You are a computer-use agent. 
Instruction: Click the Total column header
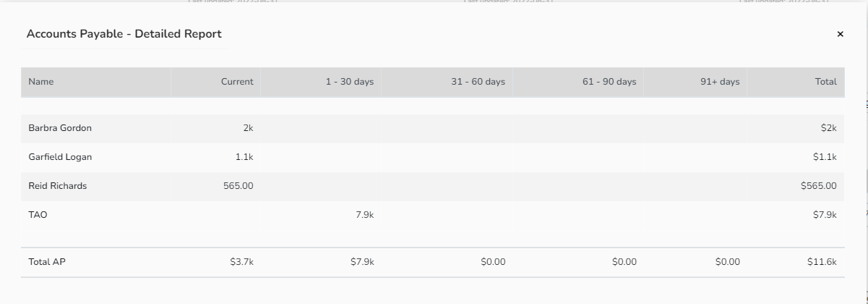click(826, 82)
